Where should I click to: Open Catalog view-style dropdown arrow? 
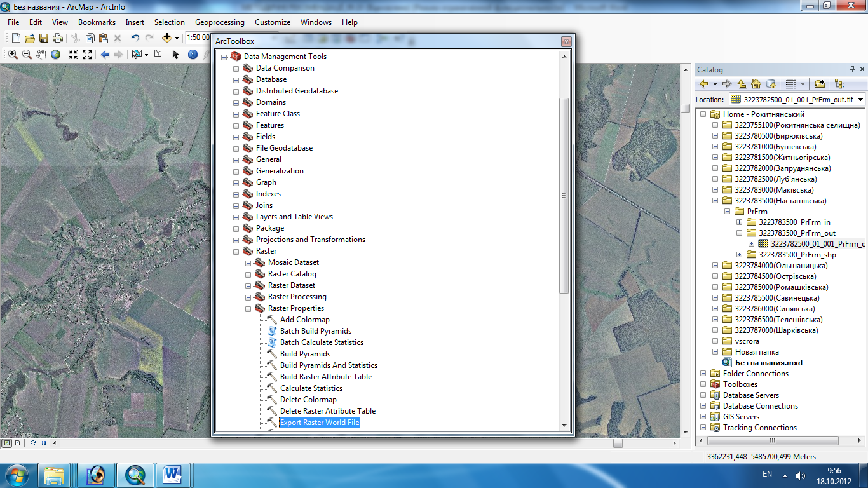tap(803, 84)
